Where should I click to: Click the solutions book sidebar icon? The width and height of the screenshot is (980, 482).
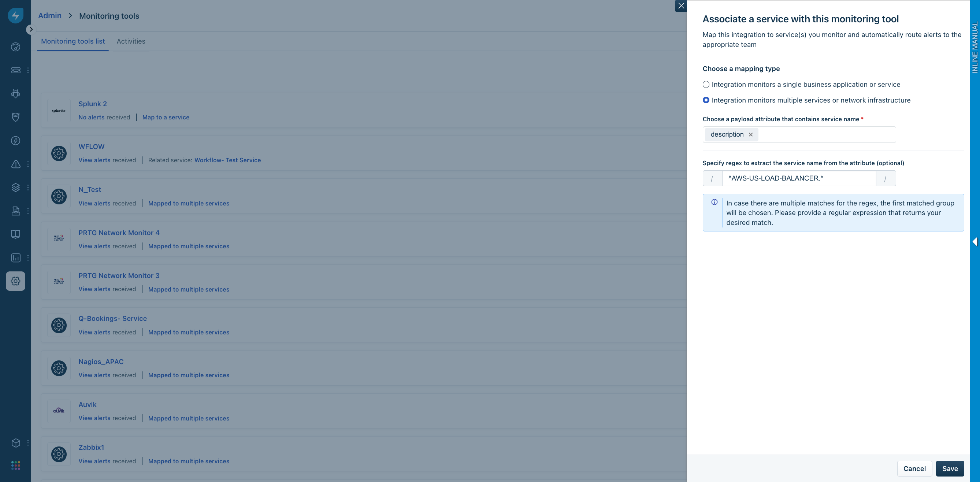click(x=16, y=234)
